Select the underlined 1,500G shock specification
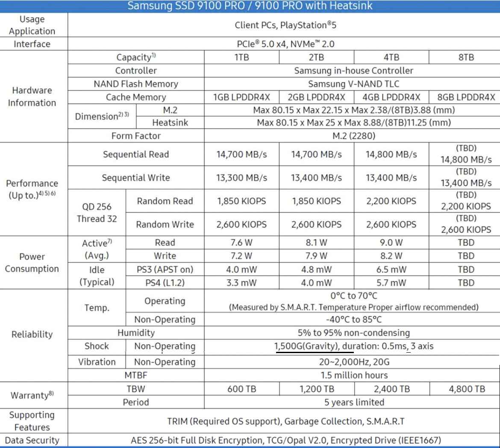The width and height of the screenshot is (500, 448). click(314, 346)
